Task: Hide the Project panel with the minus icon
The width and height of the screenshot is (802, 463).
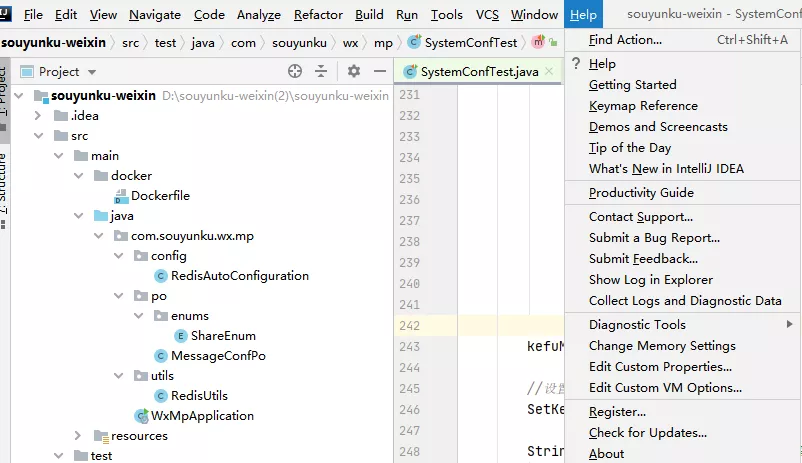Action: tap(380, 71)
